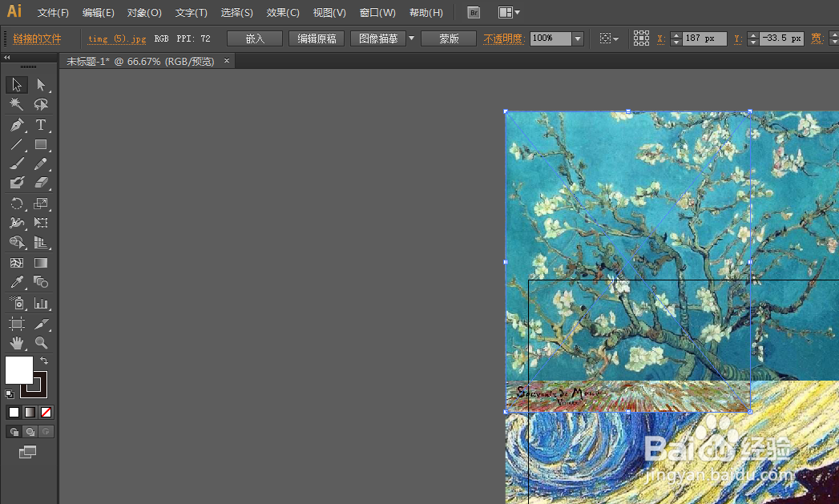Select the Paintbrush tool
Image resolution: width=839 pixels, height=504 pixels.
tap(17, 163)
